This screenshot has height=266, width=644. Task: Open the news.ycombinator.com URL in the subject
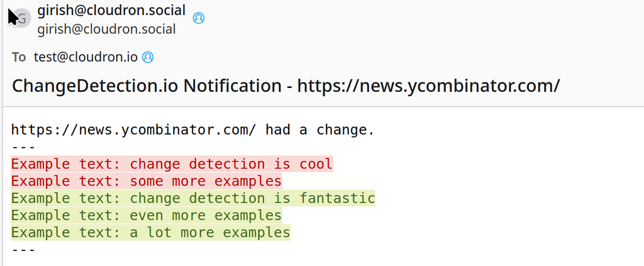[x=428, y=86]
